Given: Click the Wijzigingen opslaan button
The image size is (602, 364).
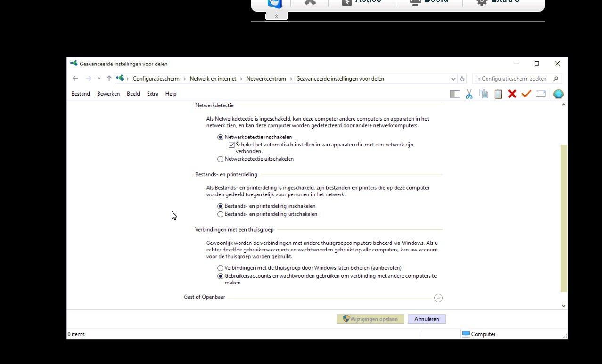Looking at the screenshot, I should (371, 319).
